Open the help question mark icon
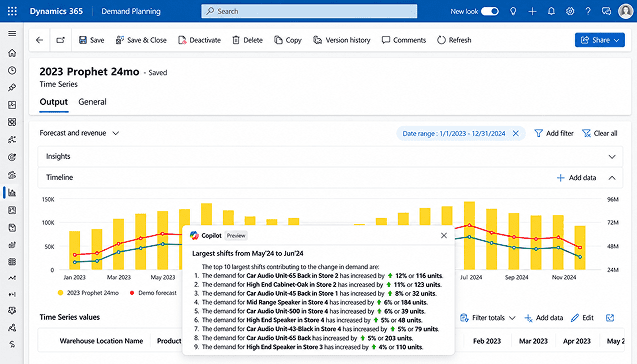637x364 pixels. 588,11
